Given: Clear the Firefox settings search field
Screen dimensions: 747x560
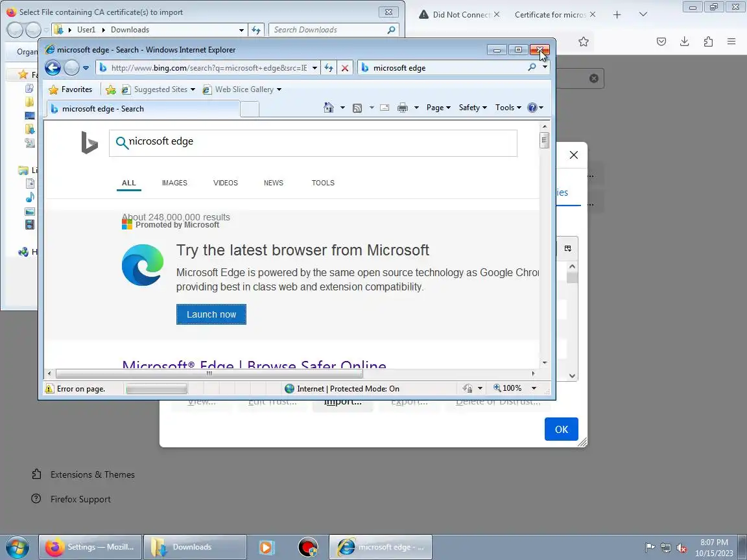Looking at the screenshot, I should pyautogui.click(x=593, y=78).
